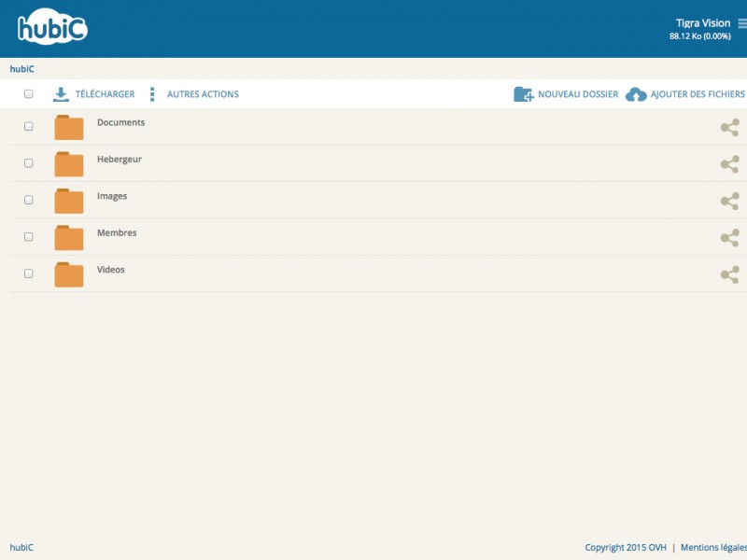
Task: Click the hubiC breadcrumb link
Action: 21,69
